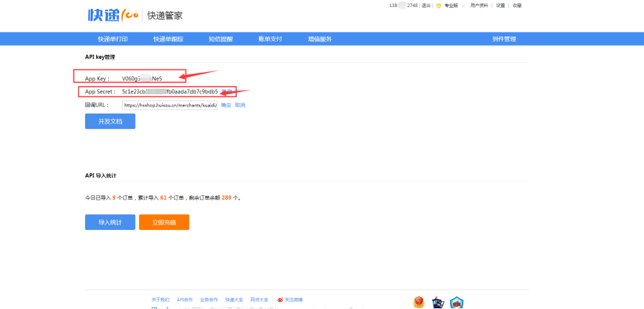
Task: Click the first orange certification badge
Action: tap(418, 302)
